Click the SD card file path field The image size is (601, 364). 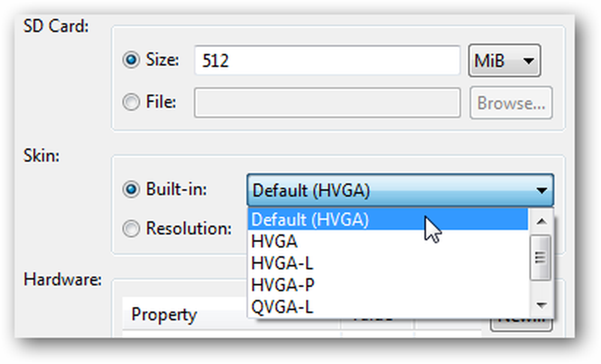tap(327, 103)
